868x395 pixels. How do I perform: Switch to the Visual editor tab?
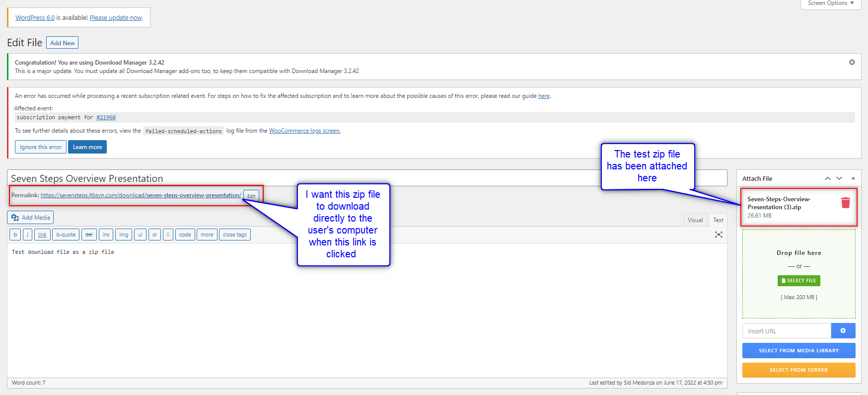coord(695,220)
